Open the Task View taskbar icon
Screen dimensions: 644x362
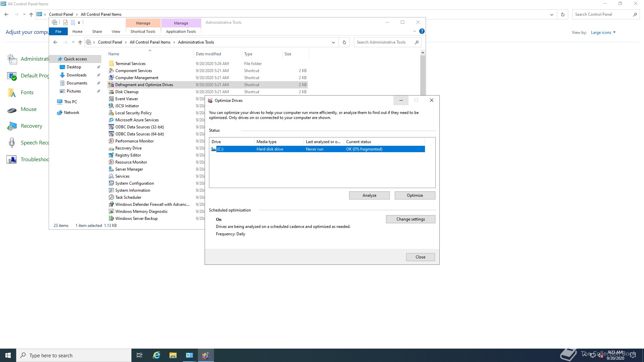(140, 355)
